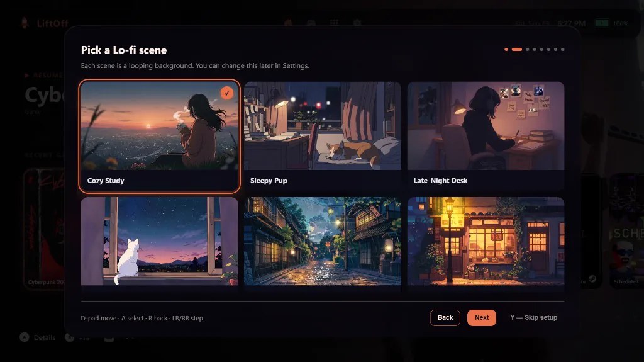Open the Schedule I game card behind dialog

(x=627, y=231)
